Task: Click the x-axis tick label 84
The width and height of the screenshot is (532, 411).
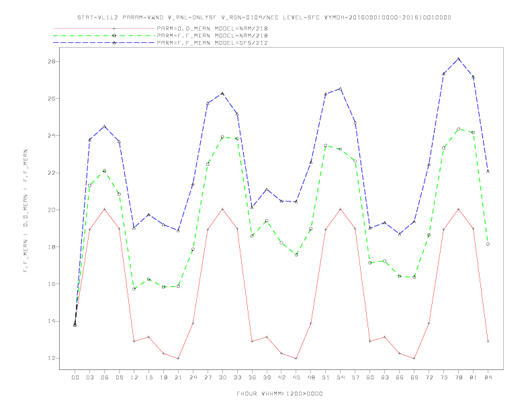Action: [x=488, y=377]
